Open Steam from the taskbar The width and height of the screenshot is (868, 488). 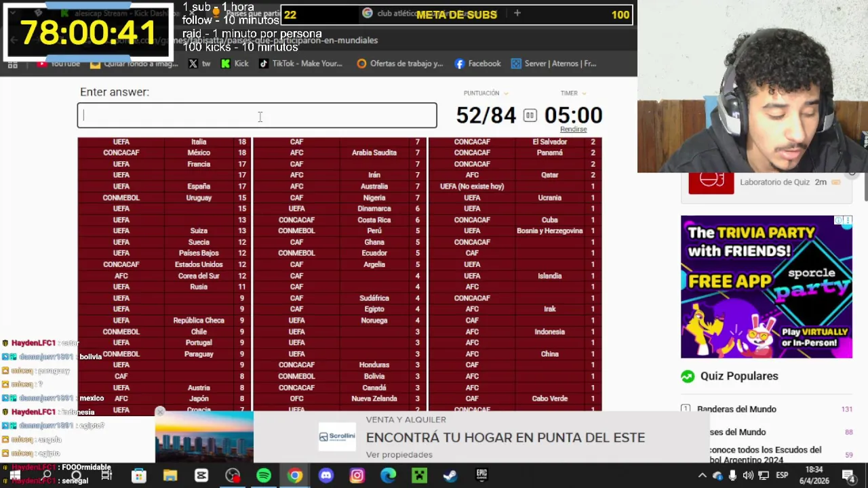pyautogui.click(x=450, y=476)
